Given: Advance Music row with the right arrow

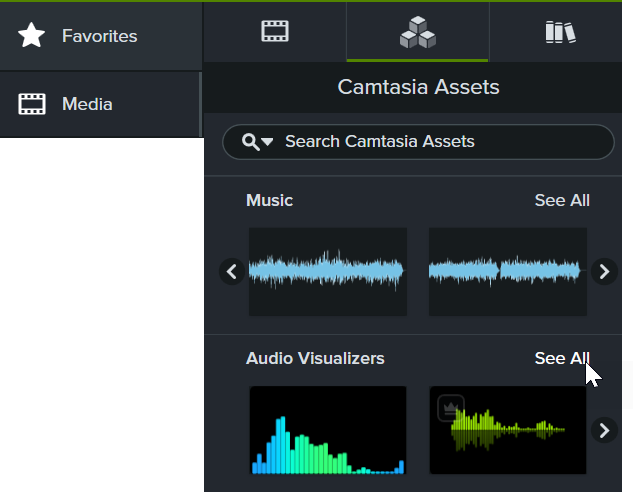Looking at the screenshot, I should pos(604,271).
